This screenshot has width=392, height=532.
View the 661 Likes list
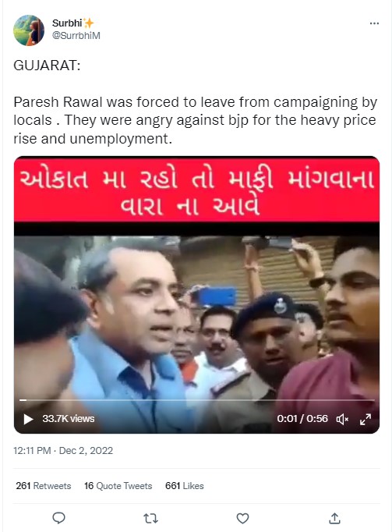click(185, 486)
